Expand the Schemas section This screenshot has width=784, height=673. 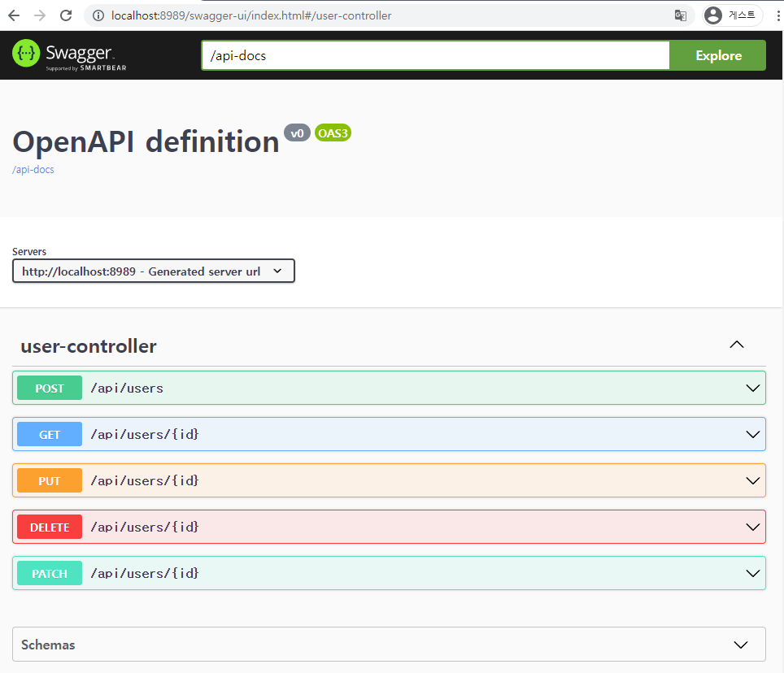[740, 644]
